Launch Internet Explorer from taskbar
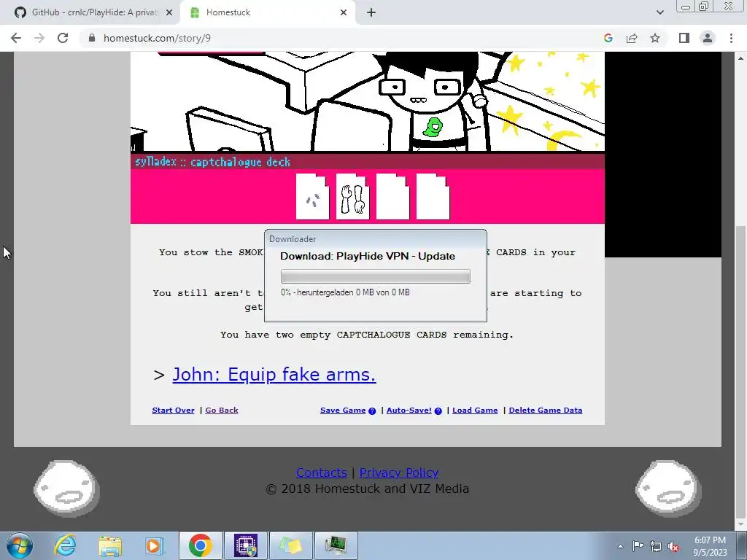747x560 pixels. tap(65, 545)
